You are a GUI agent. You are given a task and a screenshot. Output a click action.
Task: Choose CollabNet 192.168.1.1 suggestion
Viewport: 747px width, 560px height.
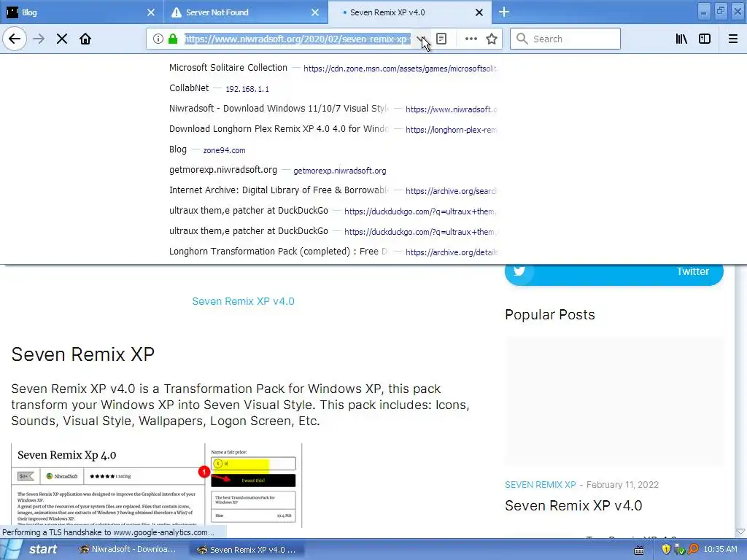[333, 88]
